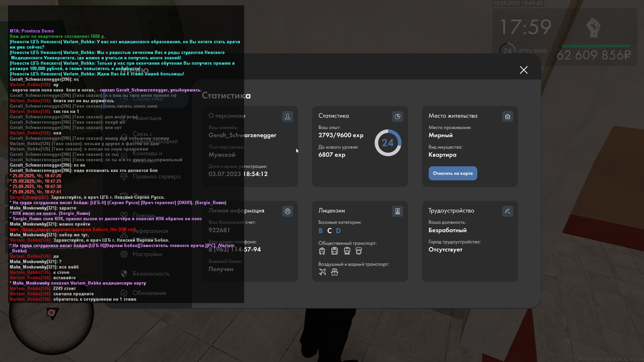Screen dimensions: 644x362
Task: Click the bus public transport license icon
Action: [335, 251]
